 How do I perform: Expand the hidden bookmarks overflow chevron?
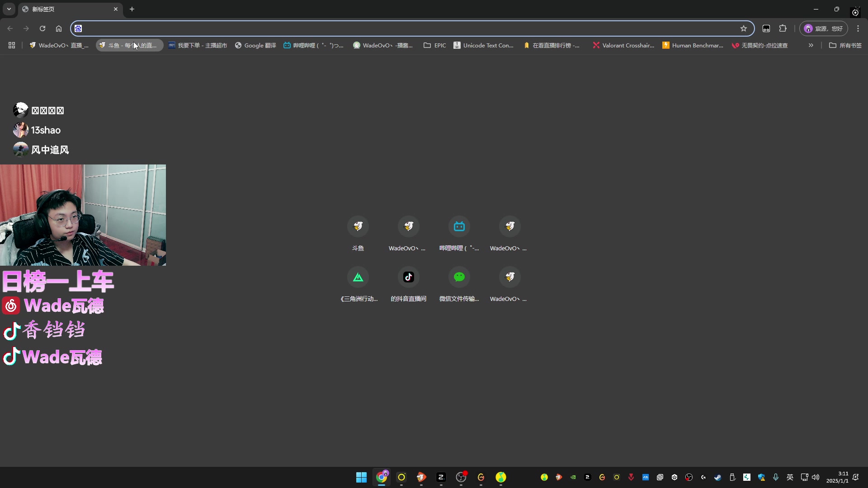(x=811, y=45)
